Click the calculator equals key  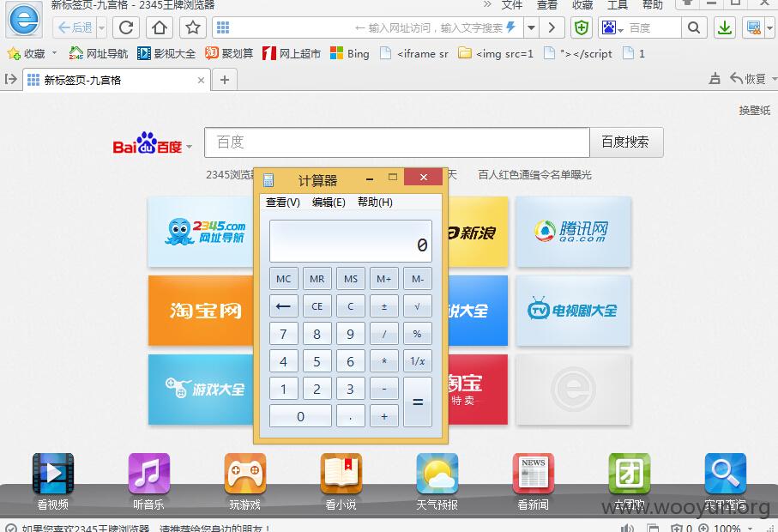(x=417, y=402)
